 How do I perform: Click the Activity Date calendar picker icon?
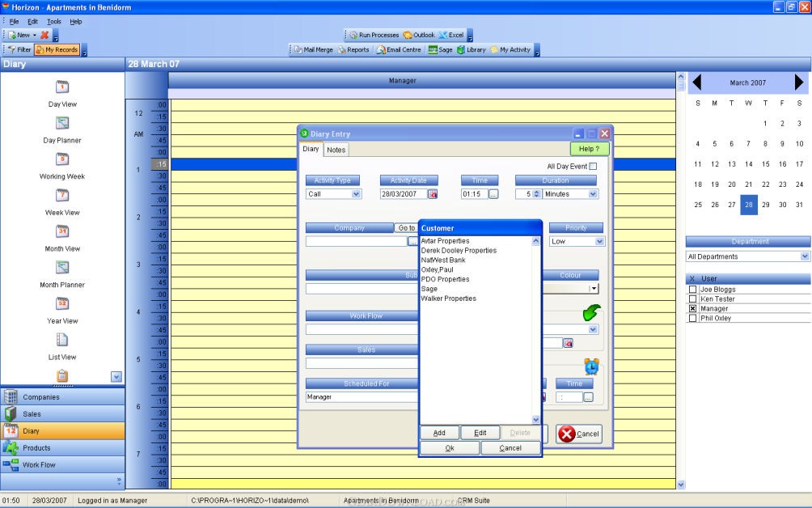pyautogui.click(x=433, y=194)
